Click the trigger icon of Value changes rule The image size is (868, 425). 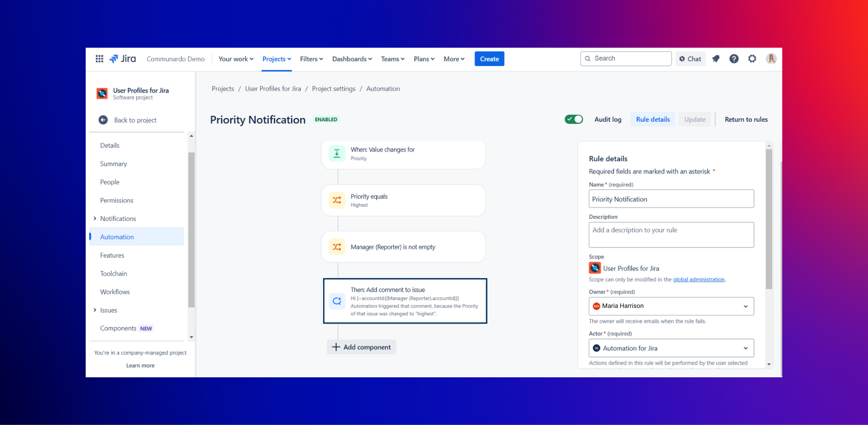(x=337, y=153)
